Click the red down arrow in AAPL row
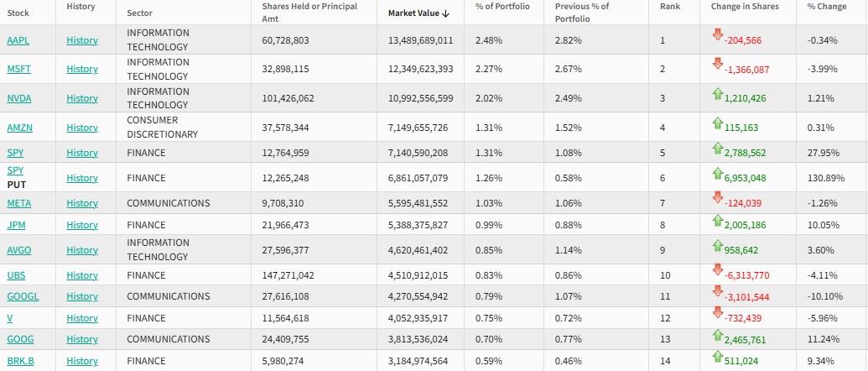 (717, 34)
